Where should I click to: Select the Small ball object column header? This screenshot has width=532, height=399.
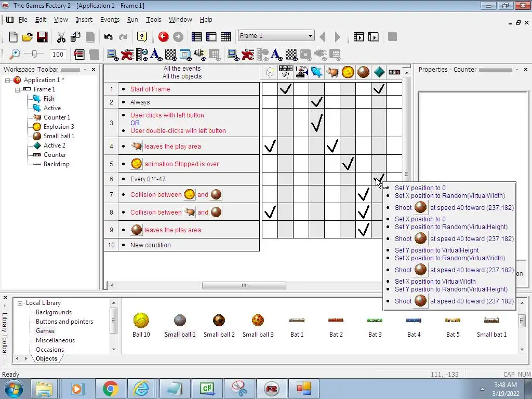point(363,72)
